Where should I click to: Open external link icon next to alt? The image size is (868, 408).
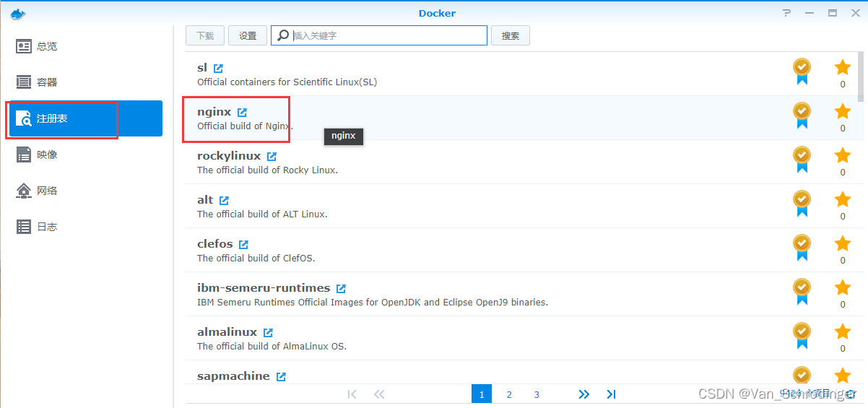click(x=224, y=201)
